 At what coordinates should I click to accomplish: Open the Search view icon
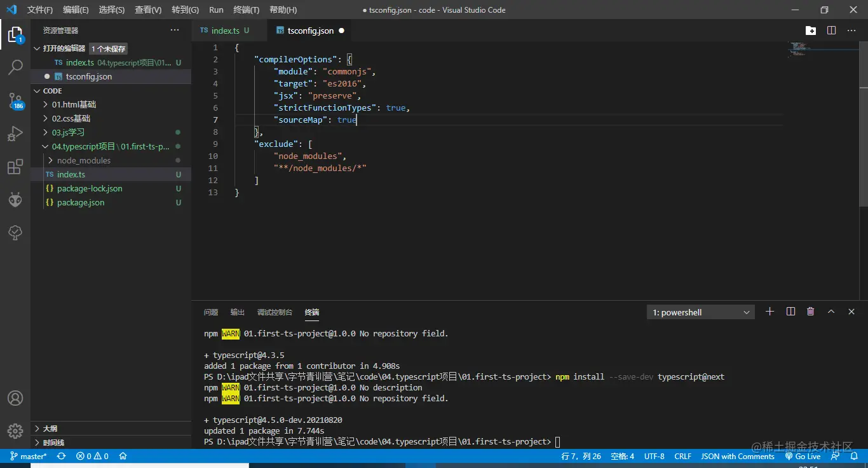[15, 67]
